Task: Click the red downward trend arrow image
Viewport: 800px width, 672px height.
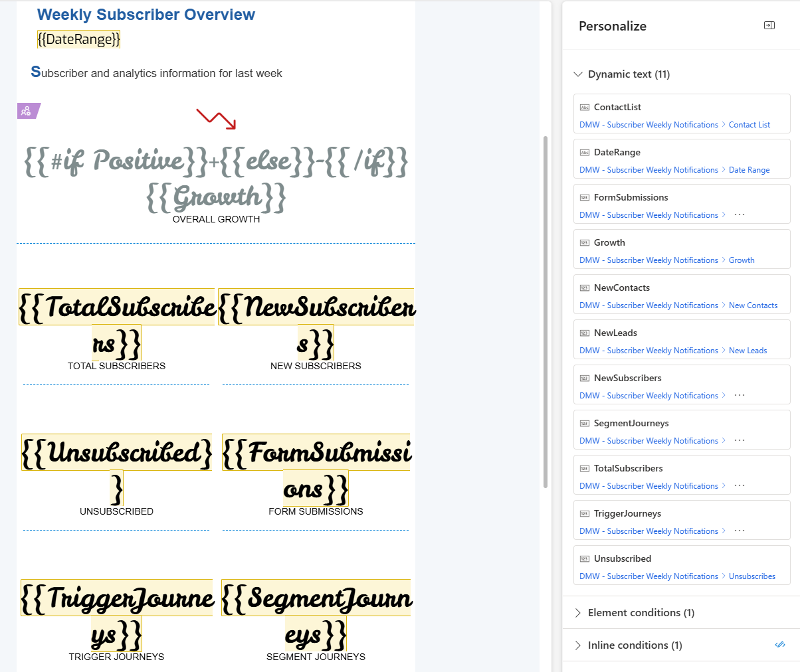Action: coord(216,119)
